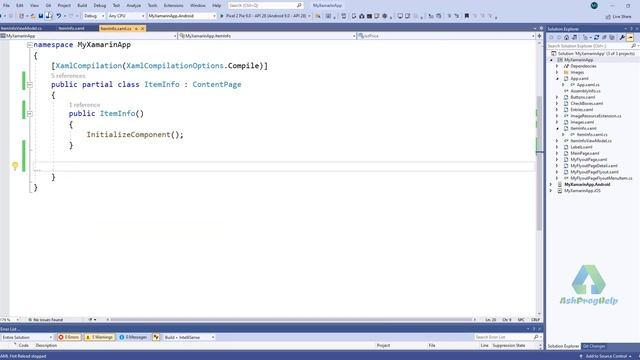Click the Images folder icon in Solution Explorer

[x=566, y=72]
